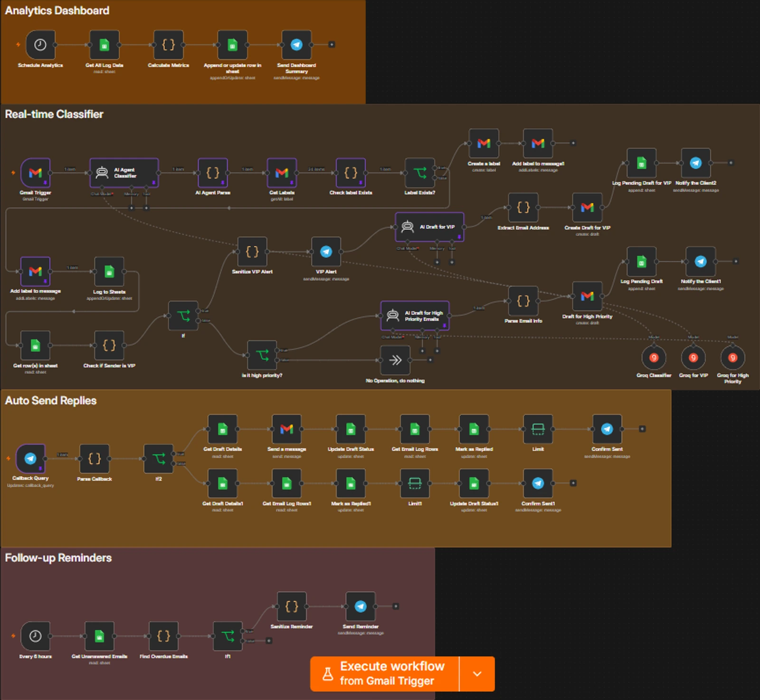Click the Auto Send Replies section title
760x700 pixels.
pyautogui.click(x=51, y=400)
